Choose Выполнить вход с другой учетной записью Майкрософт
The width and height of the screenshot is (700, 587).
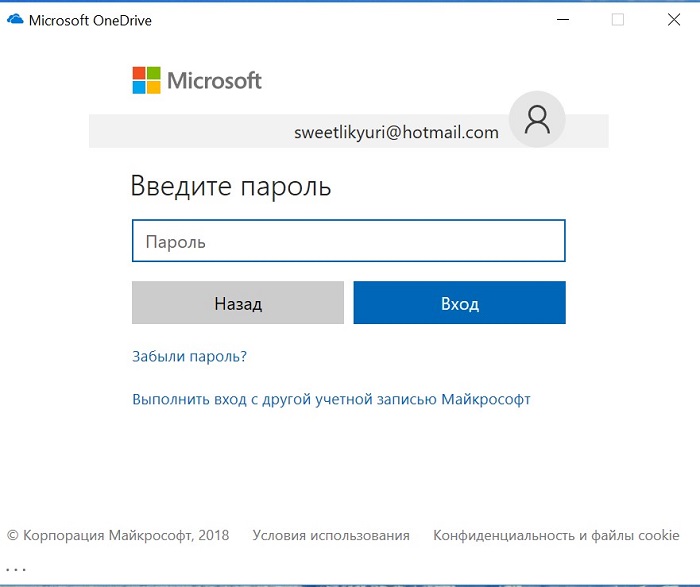click(331, 399)
